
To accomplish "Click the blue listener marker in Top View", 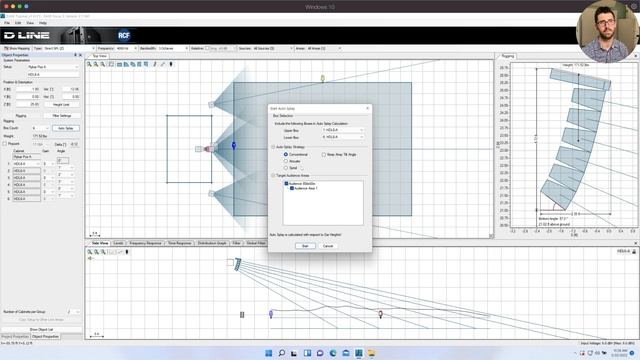I will coord(234,145).
